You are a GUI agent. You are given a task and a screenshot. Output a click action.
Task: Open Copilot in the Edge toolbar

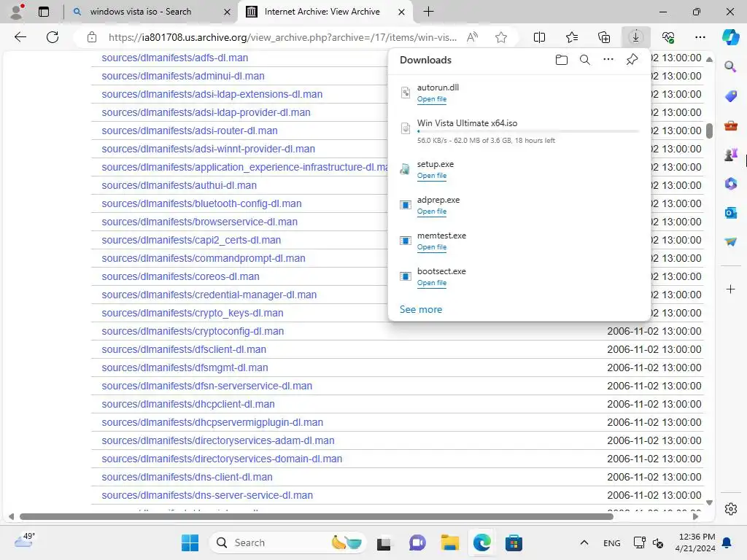click(730, 37)
